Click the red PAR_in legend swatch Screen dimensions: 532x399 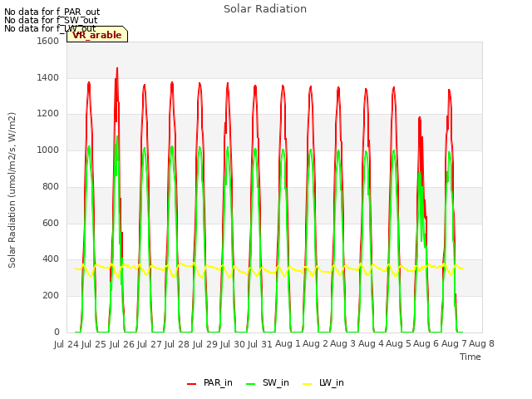192,384
